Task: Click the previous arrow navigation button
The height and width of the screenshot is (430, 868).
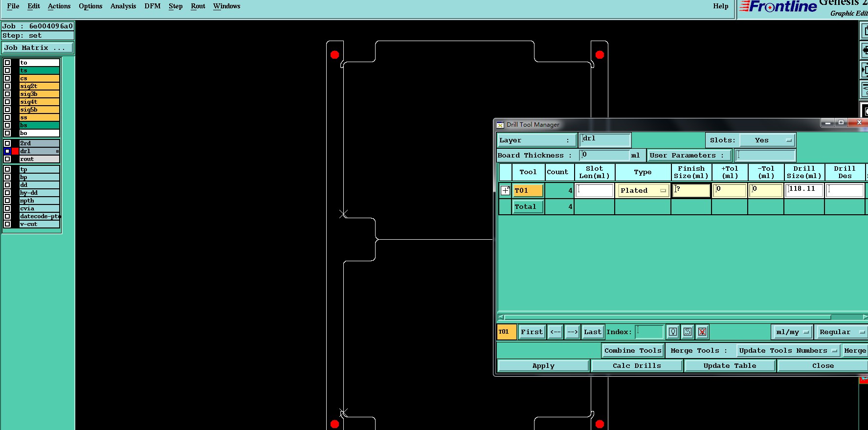Action: [556, 332]
